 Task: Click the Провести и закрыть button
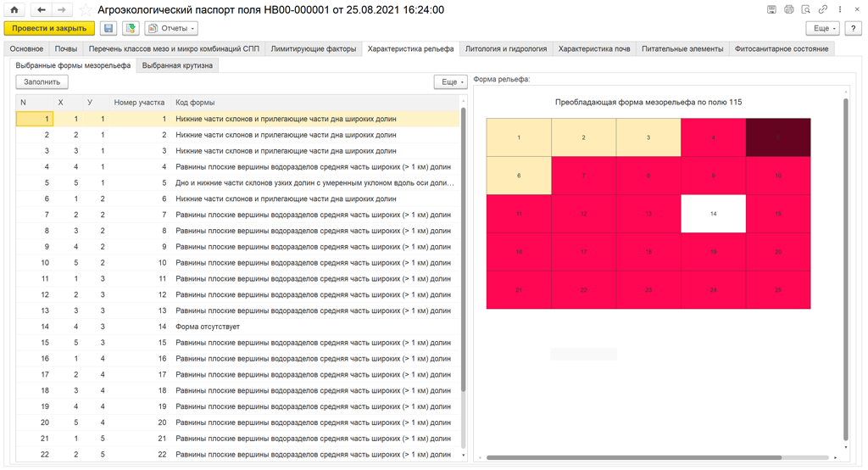[x=49, y=28]
